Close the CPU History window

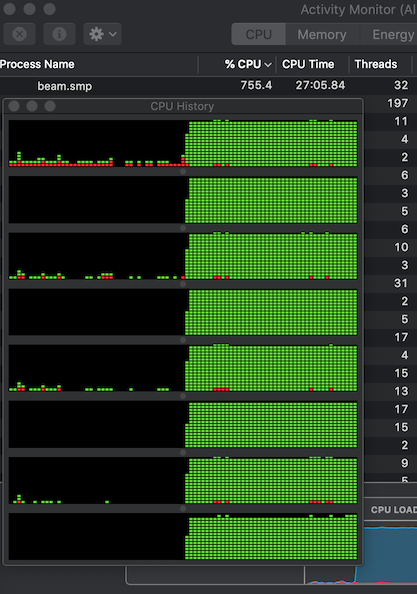pos(14,106)
